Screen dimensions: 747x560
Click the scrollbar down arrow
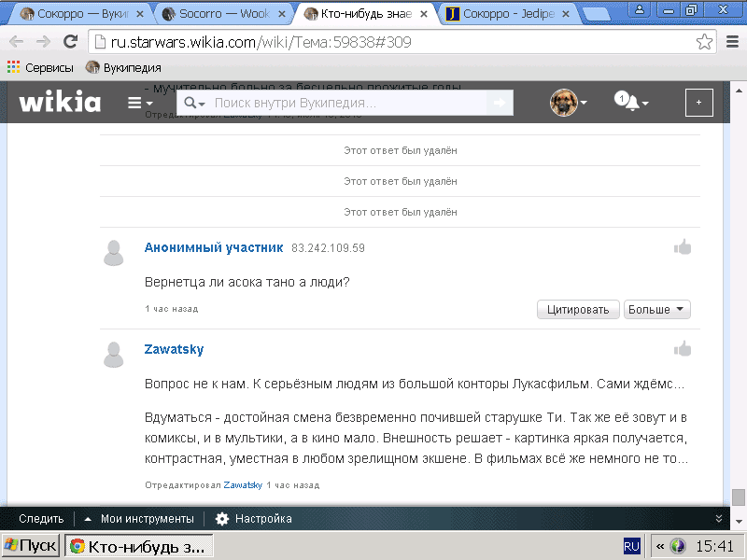coord(739,522)
